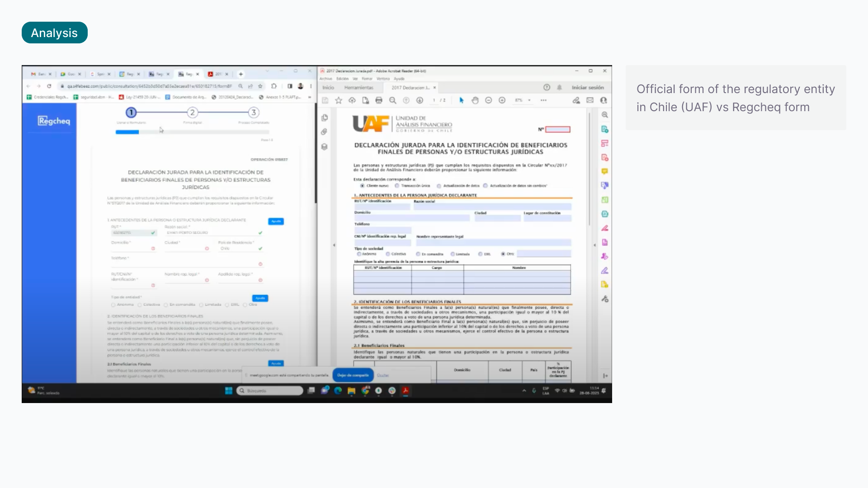This screenshot has width=868, height=488.
Task: Click the Windows Start button
Action: point(228,390)
